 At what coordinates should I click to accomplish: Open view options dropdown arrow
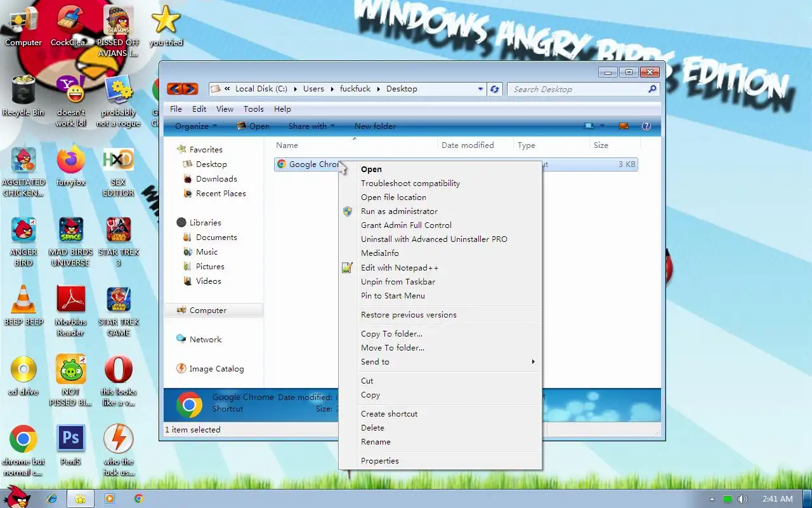pos(602,126)
